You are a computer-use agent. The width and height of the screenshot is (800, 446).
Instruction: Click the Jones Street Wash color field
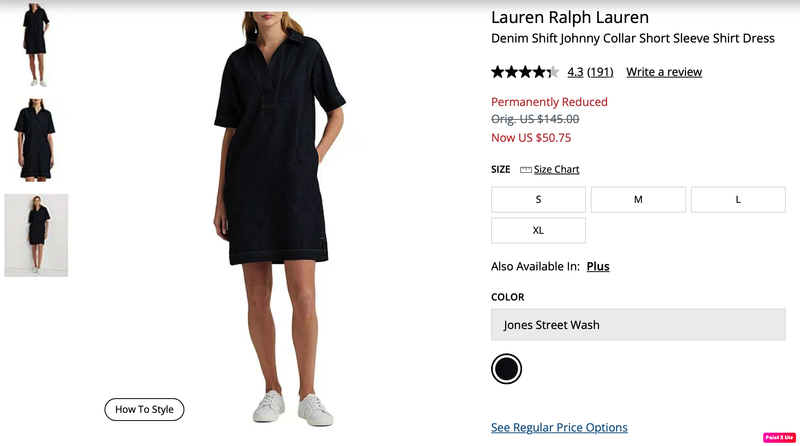click(638, 325)
